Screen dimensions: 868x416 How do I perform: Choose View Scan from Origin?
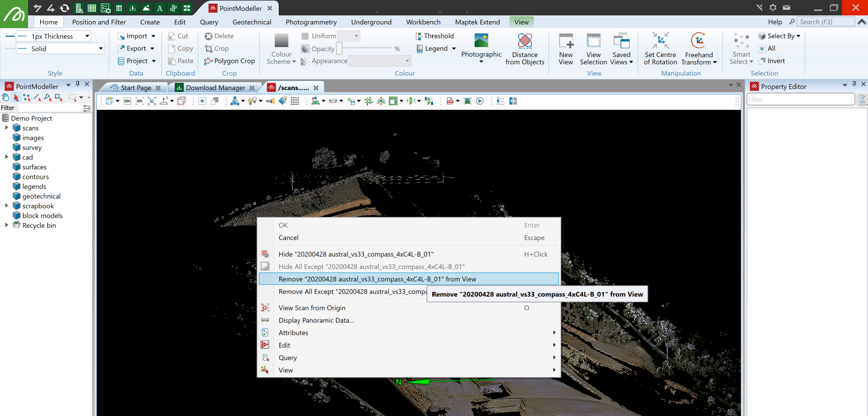pyautogui.click(x=312, y=308)
